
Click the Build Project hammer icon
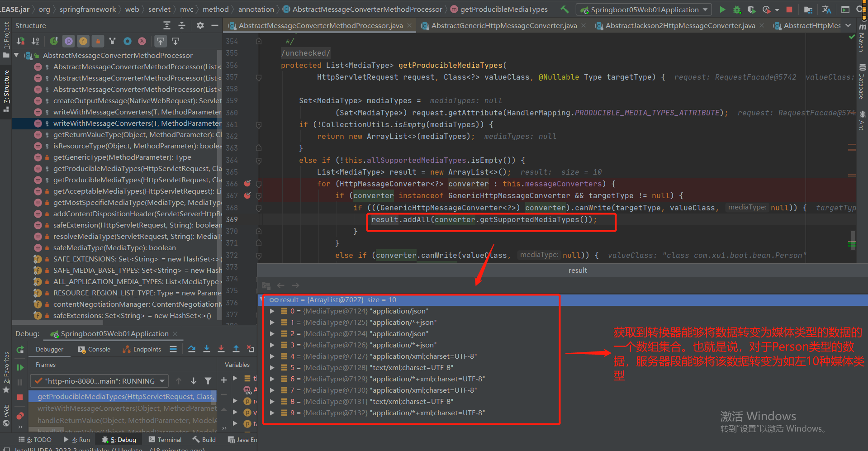pos(564,9)
